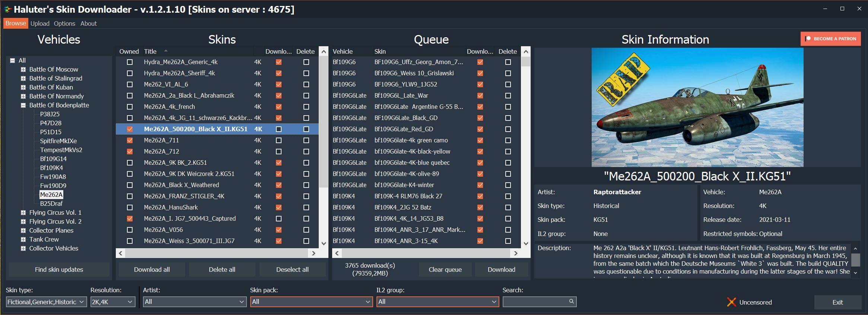Switch to the Browse tab
The width and height of the screenshot is (868, 315).
point(16,23)
